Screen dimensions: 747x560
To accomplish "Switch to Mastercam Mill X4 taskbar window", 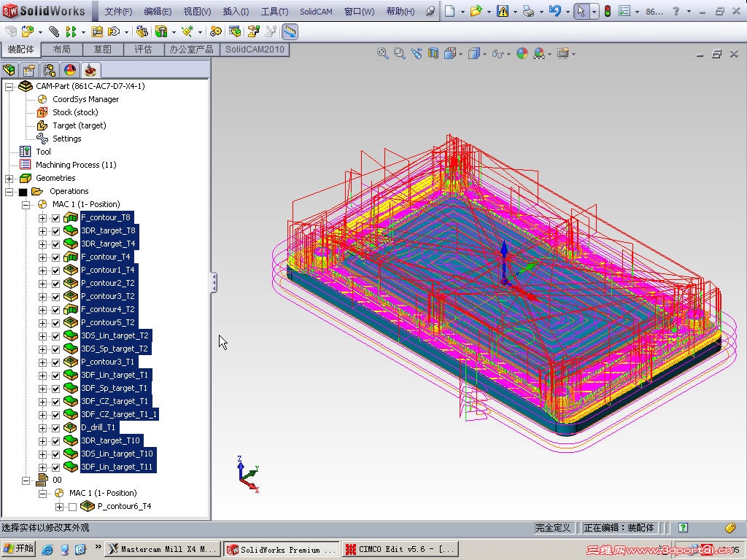I will coord(163,549).
